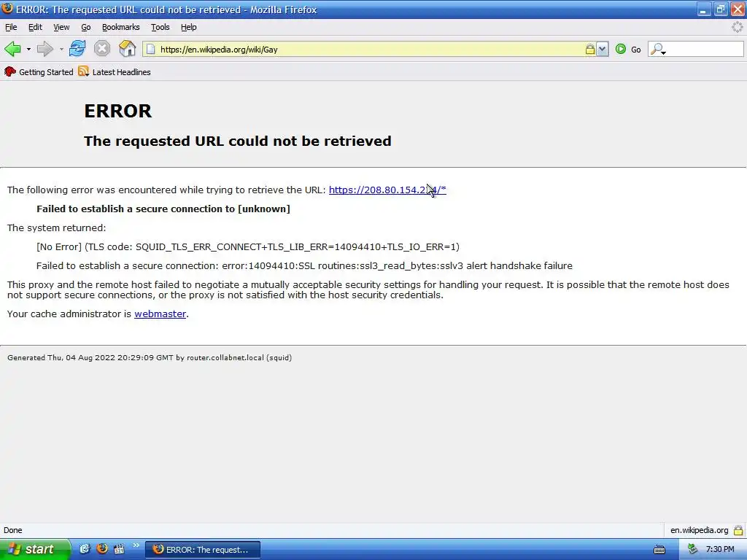This screenshot has width=747, height=560.
Task: Click en.wikipedia.org in the status bar
Action: tap(699, 530)
